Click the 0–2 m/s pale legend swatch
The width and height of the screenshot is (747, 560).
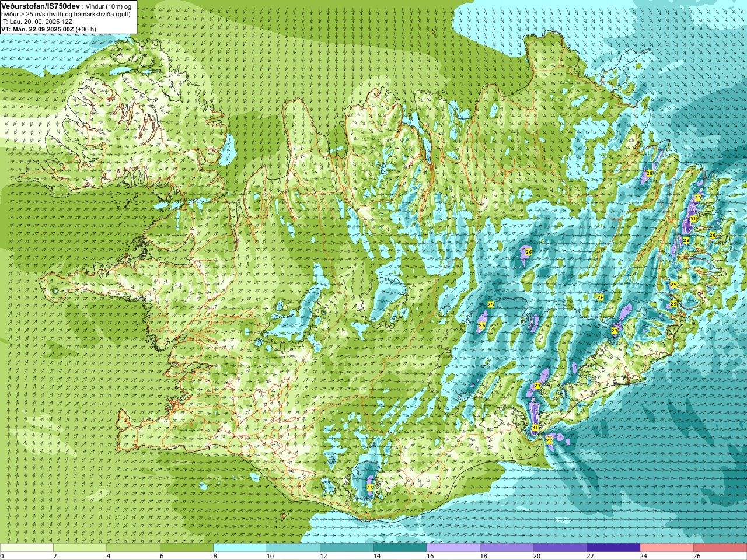(x=27, y=548)
